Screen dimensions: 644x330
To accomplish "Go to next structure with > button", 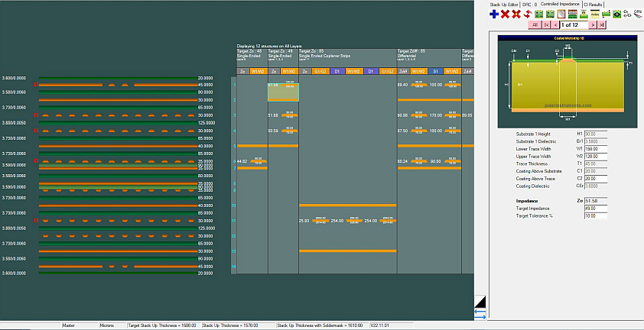I will click(593, 25).
